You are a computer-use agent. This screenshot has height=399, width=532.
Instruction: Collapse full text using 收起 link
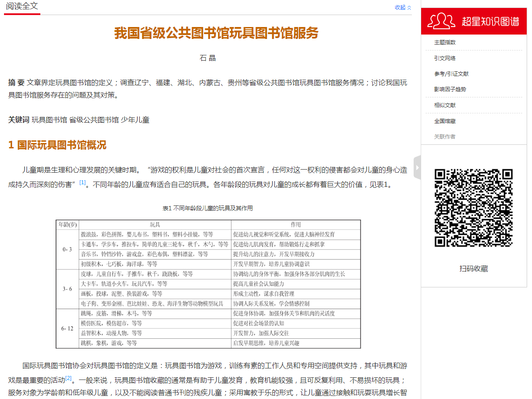pos(400,8)
